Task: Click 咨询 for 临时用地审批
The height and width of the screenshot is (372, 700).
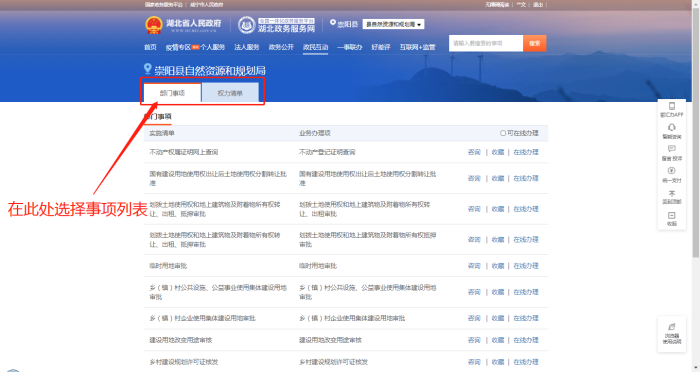Action: pyautogui.click(x=474, y=266)
